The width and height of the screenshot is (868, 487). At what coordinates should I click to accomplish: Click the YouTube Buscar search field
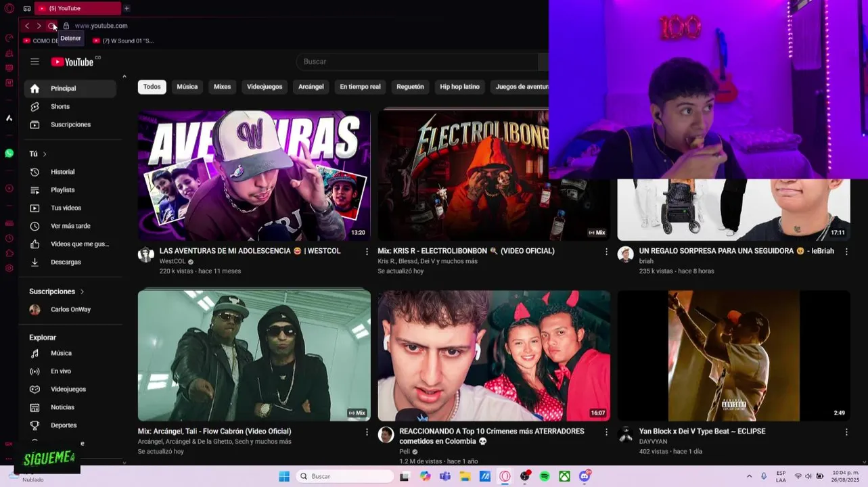pos(417,62)
